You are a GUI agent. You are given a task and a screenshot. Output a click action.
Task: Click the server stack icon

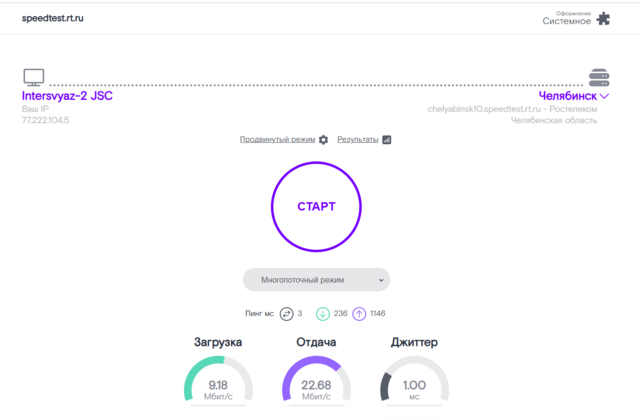[599, 78]
